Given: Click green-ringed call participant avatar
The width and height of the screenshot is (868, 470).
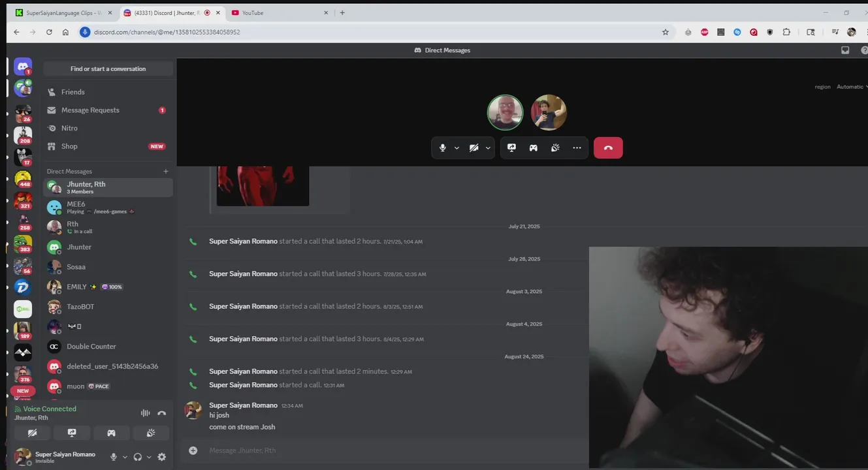Looking at the screenshot, I should (x=505, y=112).
